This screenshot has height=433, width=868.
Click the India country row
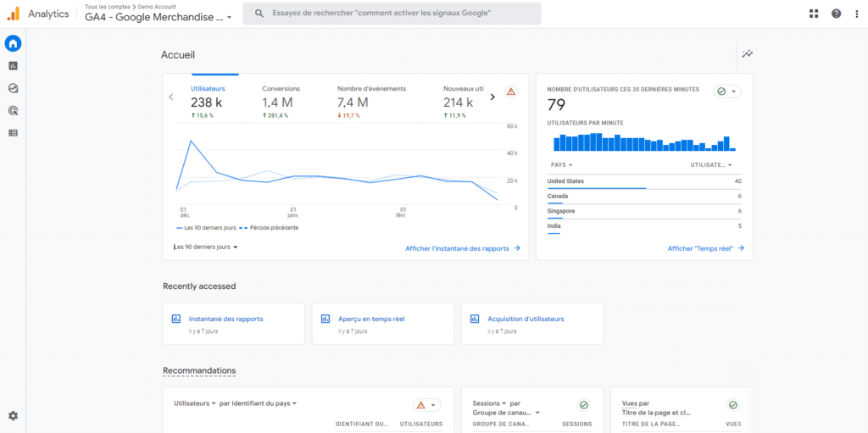(644, 226)
